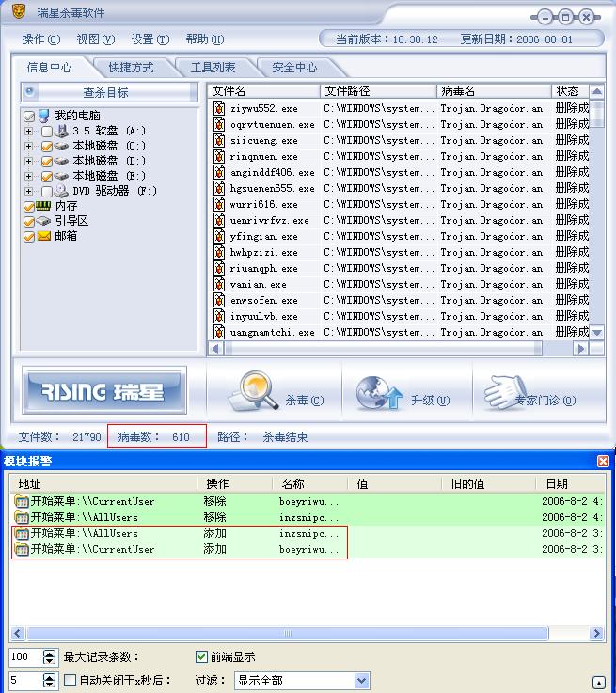
Task: Open the 视图(V) menu
Action: pyautogui.click(x=96, y=39)
